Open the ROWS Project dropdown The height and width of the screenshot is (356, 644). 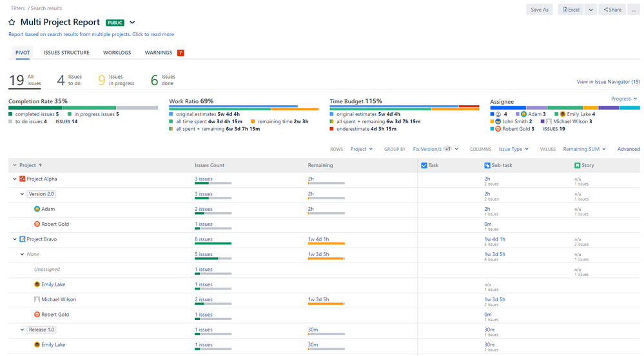pos(362,149)
